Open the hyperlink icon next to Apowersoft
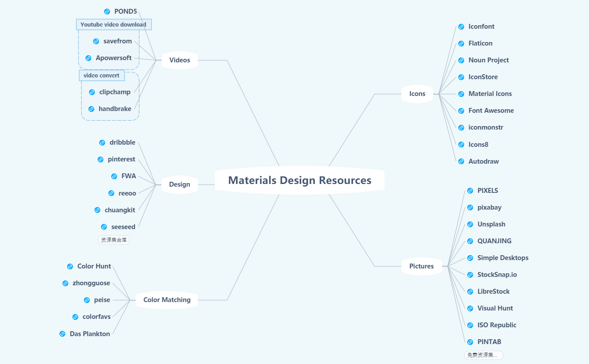589x364 pixels. click(x=89, y=58)
